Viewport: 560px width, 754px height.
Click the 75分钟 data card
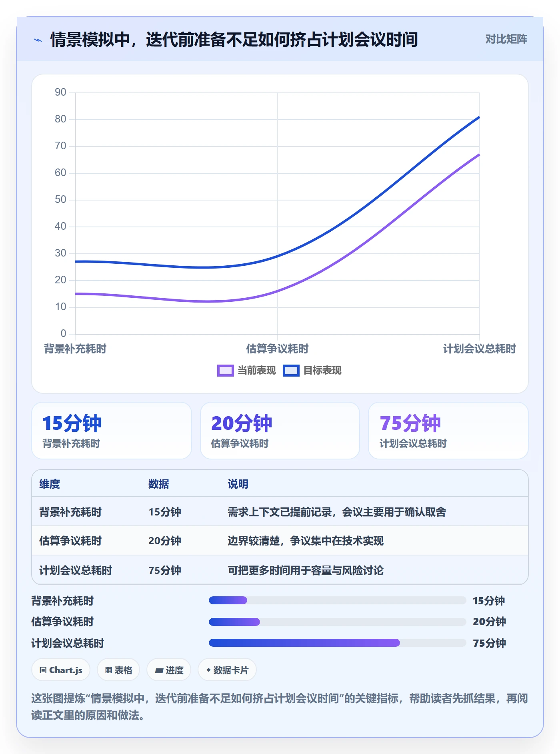pos(448,431)
